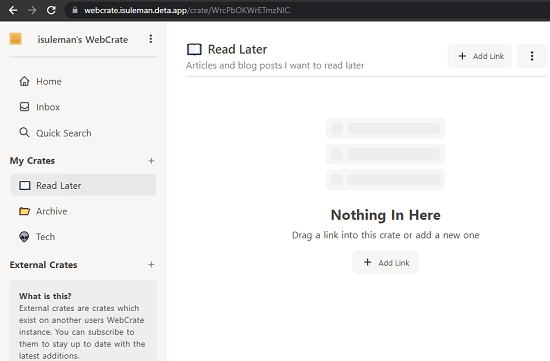The image size is (550, 361).
Task: Click the Quick Search magnifier icon
Action: pyautogui.click(x=24, y=133)
